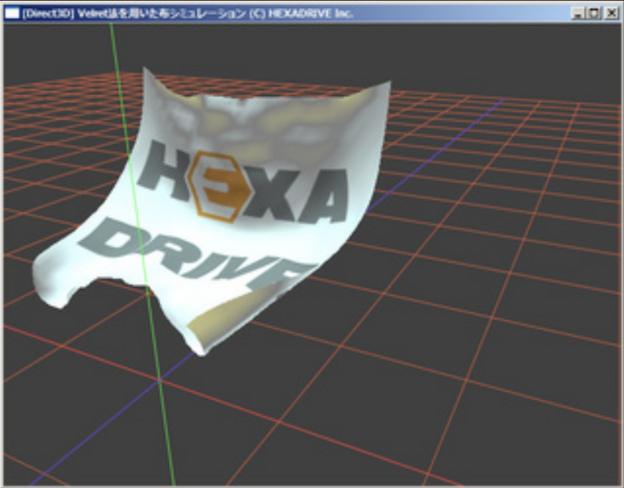Viewport: 624px width, 488px height.
Task: Click the bottom tip of the cloth
Action: point(203,350)
